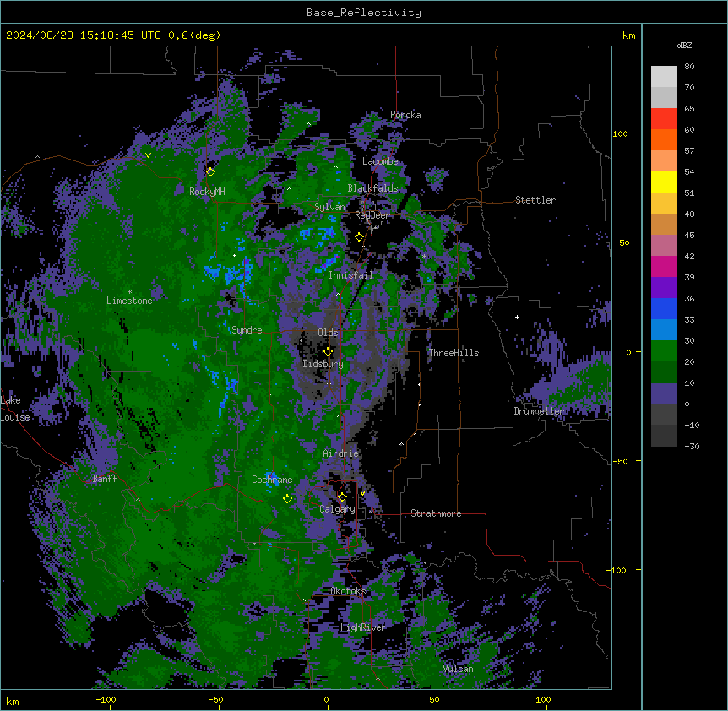728x711 pixels.
Task: Click the HighRiver label
Action: [362, 627]
